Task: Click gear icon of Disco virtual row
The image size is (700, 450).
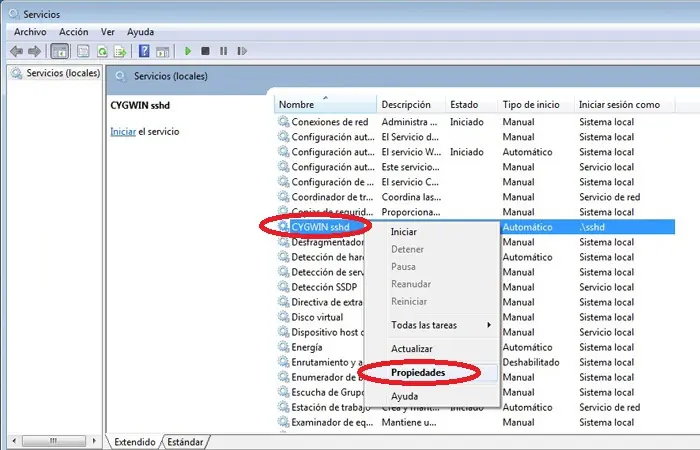Action: click(x=283, y=317)
